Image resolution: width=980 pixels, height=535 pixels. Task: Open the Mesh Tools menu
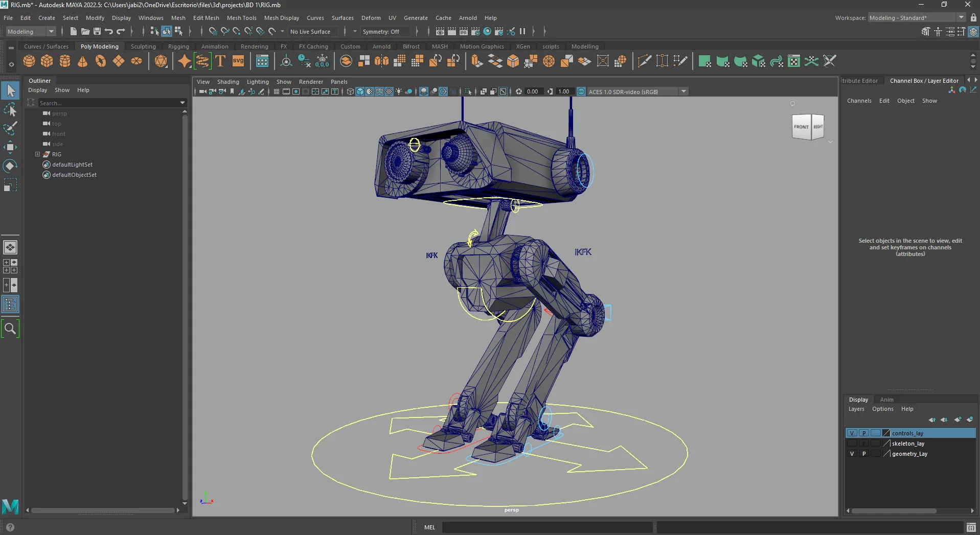coord(241,18)
